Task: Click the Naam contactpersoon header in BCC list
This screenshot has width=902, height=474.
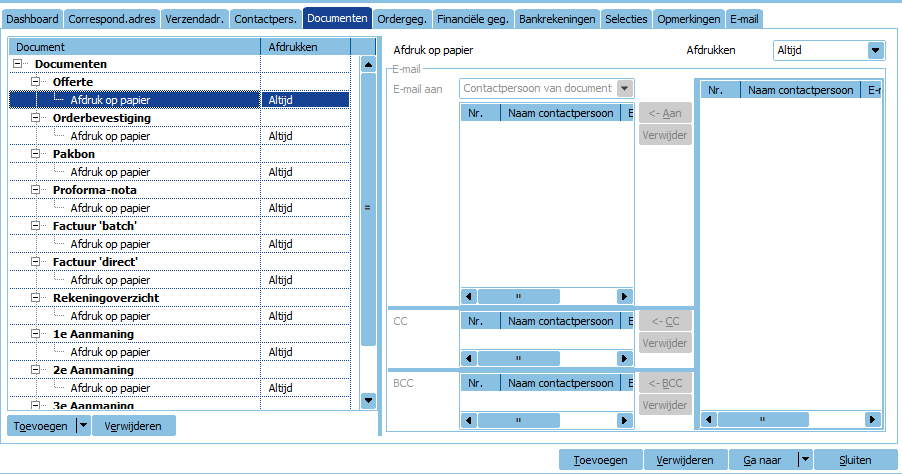Action: [560, 383]
